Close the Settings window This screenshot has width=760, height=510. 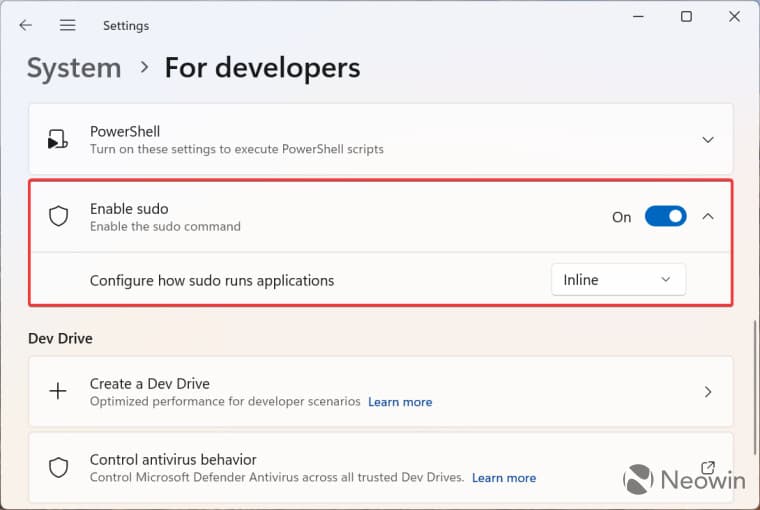point(734,17)
